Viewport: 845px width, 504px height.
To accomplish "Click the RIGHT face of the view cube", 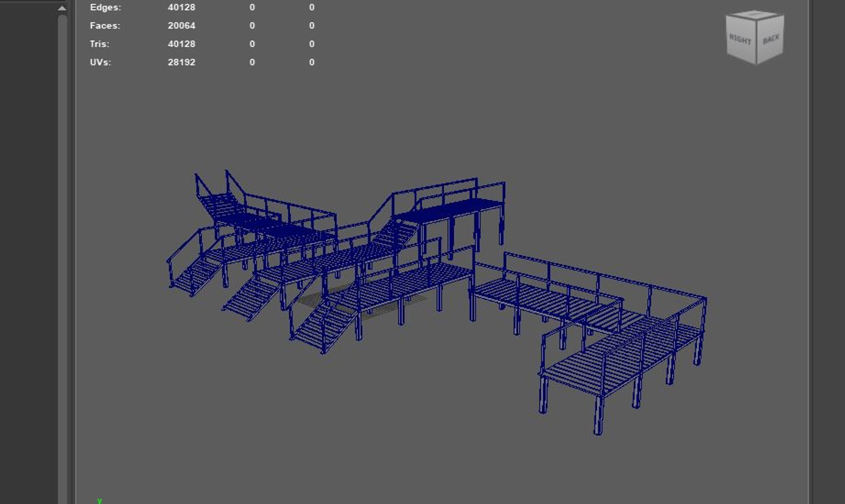I will pyautogui.click(x=740, y=40).
